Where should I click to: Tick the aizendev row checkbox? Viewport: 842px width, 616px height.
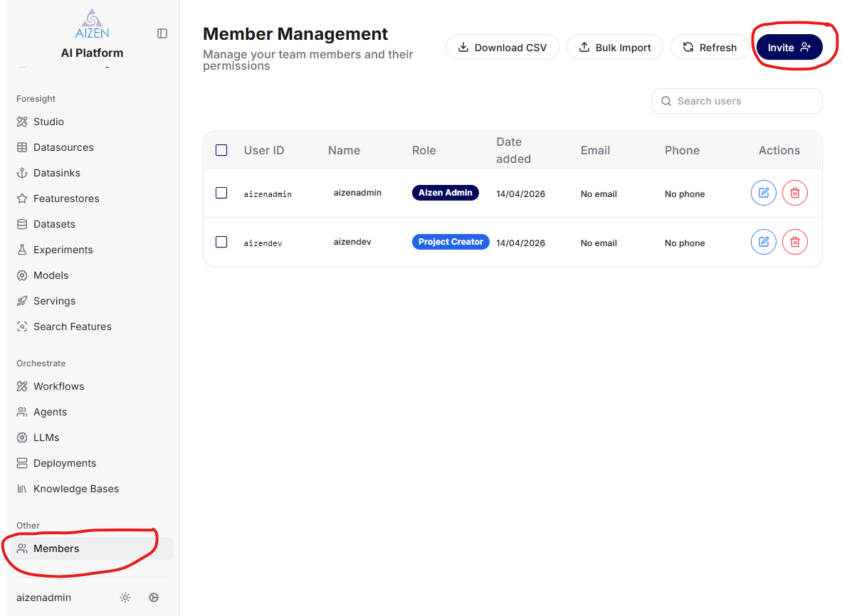(221, 242)
